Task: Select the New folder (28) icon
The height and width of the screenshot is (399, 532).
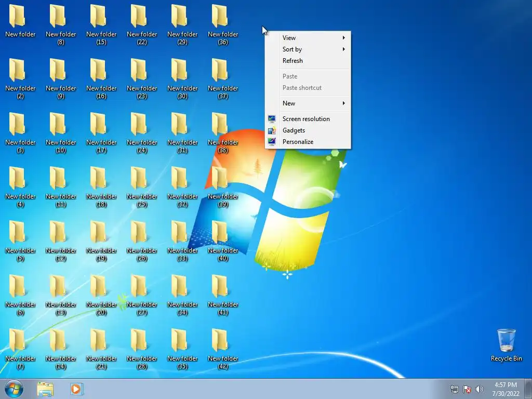Action: coord(138,340)
